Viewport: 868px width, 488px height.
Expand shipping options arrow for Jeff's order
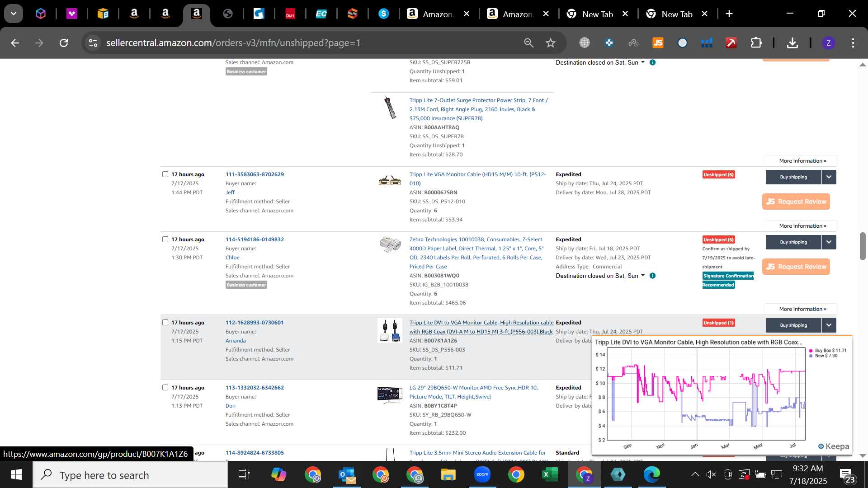(x=829, y=177)
